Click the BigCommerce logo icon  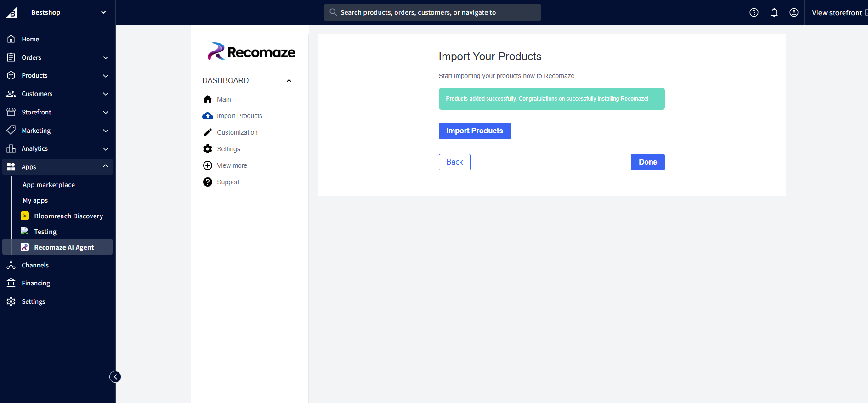(x=12, y=12)
